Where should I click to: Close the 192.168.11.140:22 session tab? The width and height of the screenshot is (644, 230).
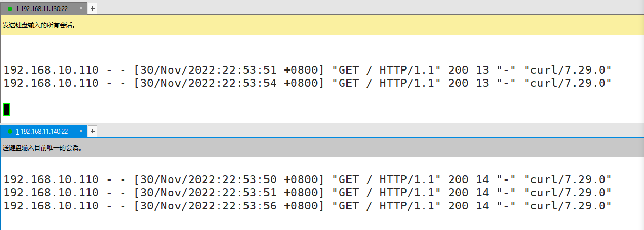pyautogui.click(x=81, y=131)
